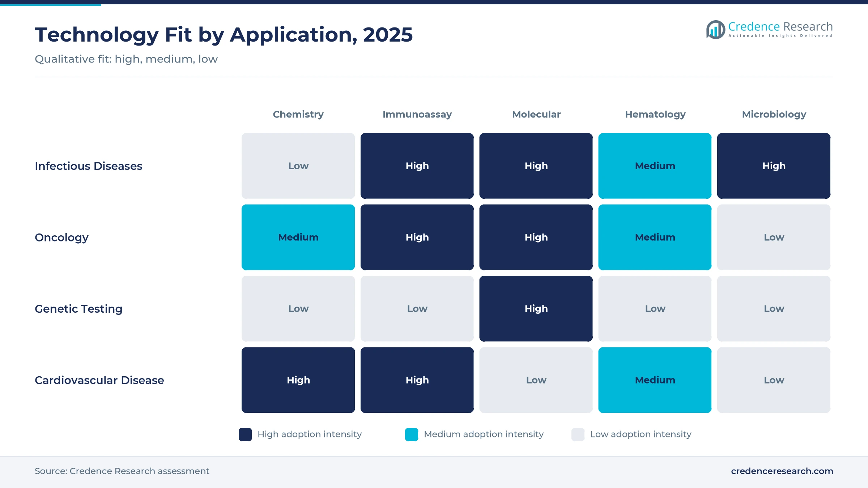Click the Medium adoption intensity legend label

click(484, 434)
